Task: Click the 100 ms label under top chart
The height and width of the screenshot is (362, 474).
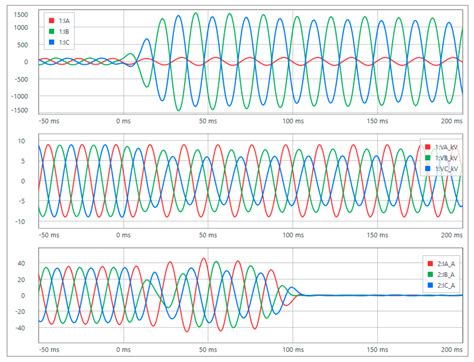Action: (293, 121)
